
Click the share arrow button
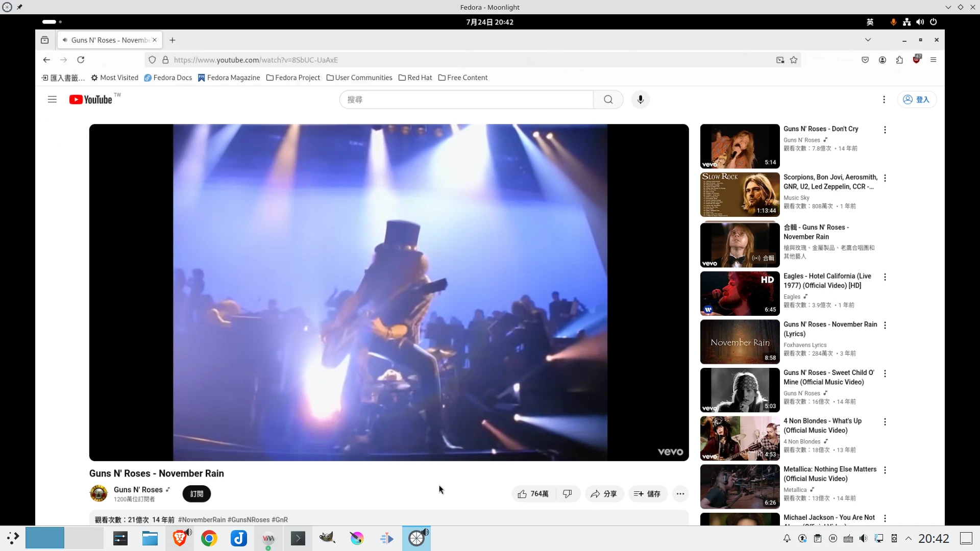pos(604,494)
